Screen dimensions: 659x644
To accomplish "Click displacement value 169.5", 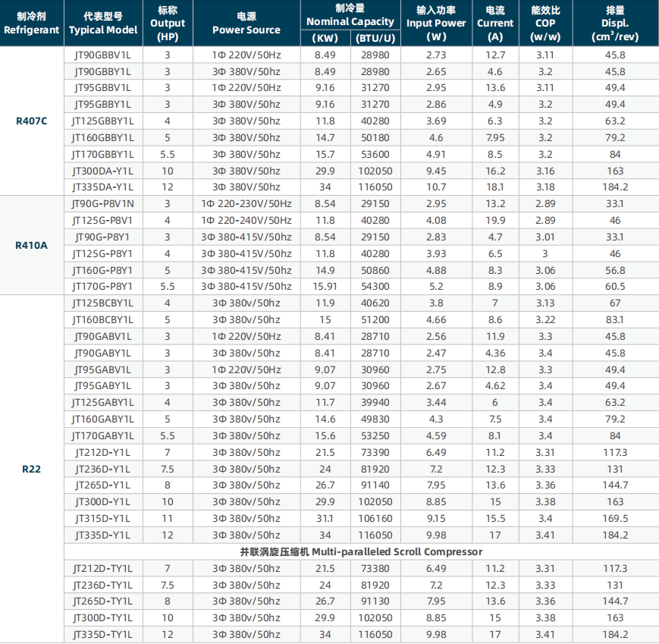I will 615,519.
